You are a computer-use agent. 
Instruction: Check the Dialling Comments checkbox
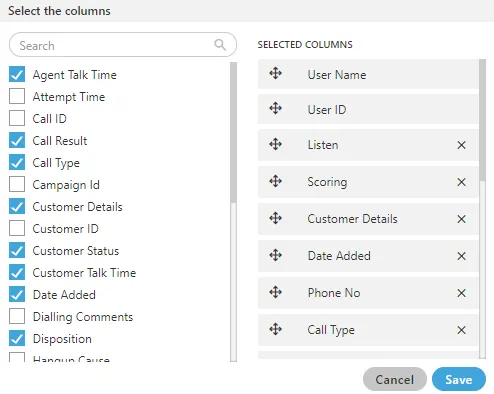17,316
